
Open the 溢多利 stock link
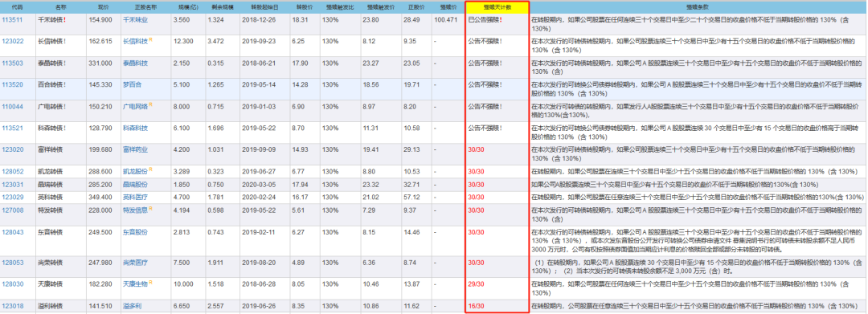tap(132, 306)
